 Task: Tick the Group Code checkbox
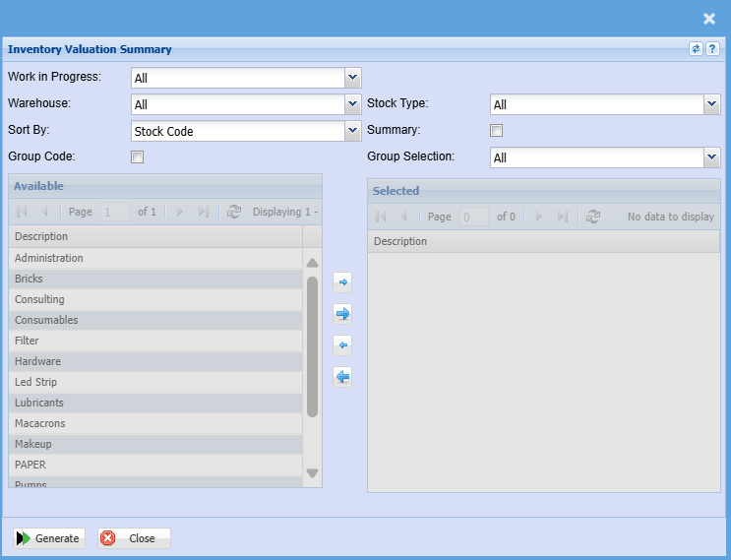[x=138, y=157]
